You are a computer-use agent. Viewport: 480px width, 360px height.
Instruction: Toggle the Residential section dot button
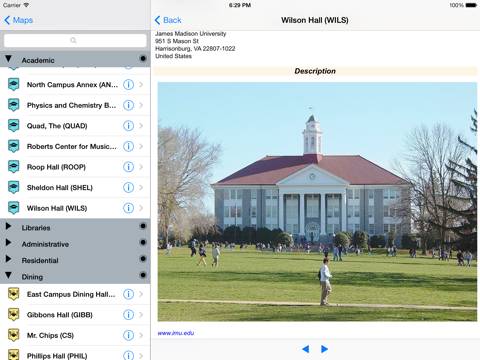(x=143, y=259)
